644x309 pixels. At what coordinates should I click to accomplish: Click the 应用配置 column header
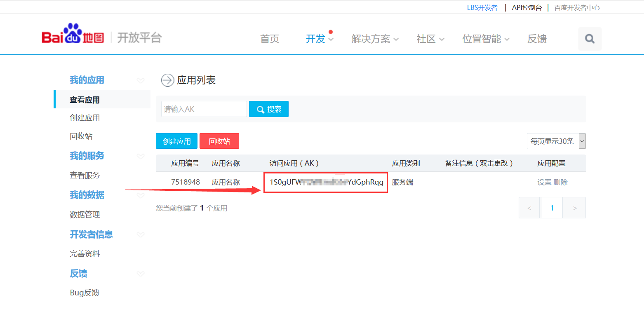551,163
